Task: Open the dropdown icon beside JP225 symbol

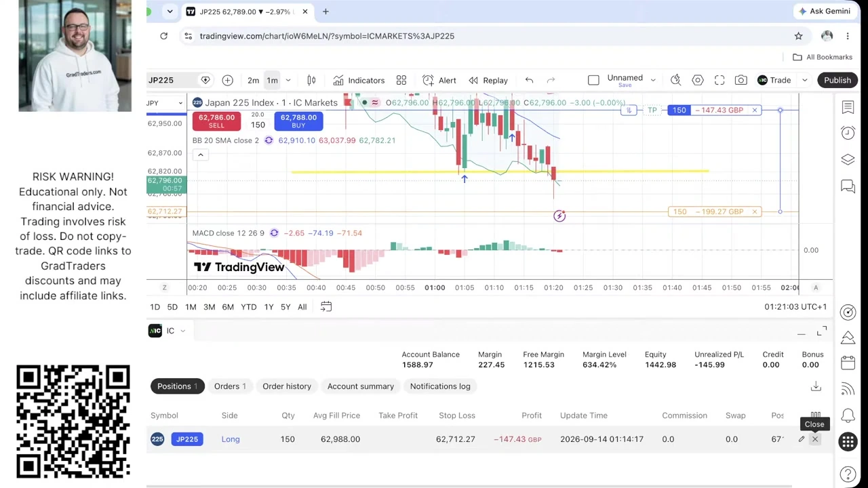Action: pyautogui.click(x=205, y=81)
